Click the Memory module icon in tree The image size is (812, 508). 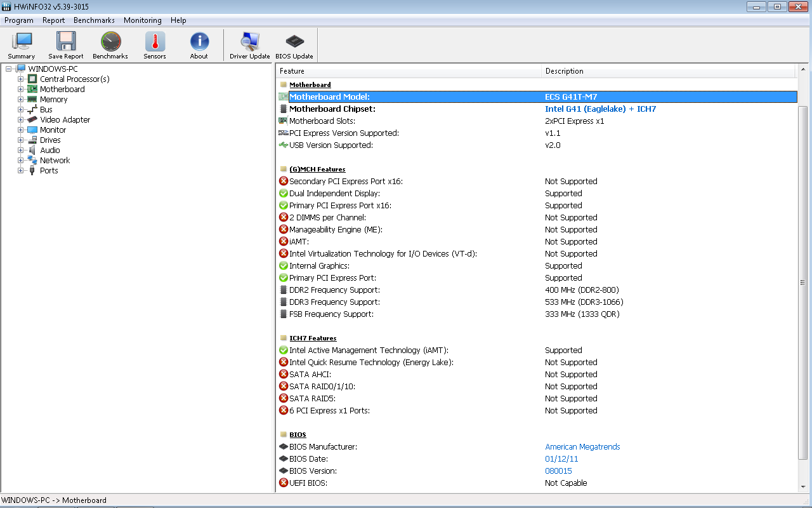coord(32,99)
